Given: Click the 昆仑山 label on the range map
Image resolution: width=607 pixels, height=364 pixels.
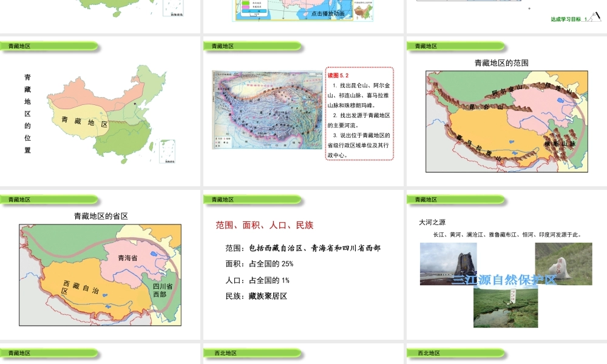Looking at the screenshot, I should [x=486, y=107].
